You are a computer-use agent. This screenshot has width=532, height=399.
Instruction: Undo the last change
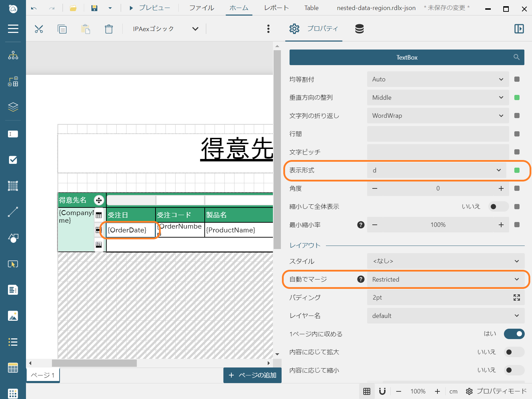[x=34, y=8]
